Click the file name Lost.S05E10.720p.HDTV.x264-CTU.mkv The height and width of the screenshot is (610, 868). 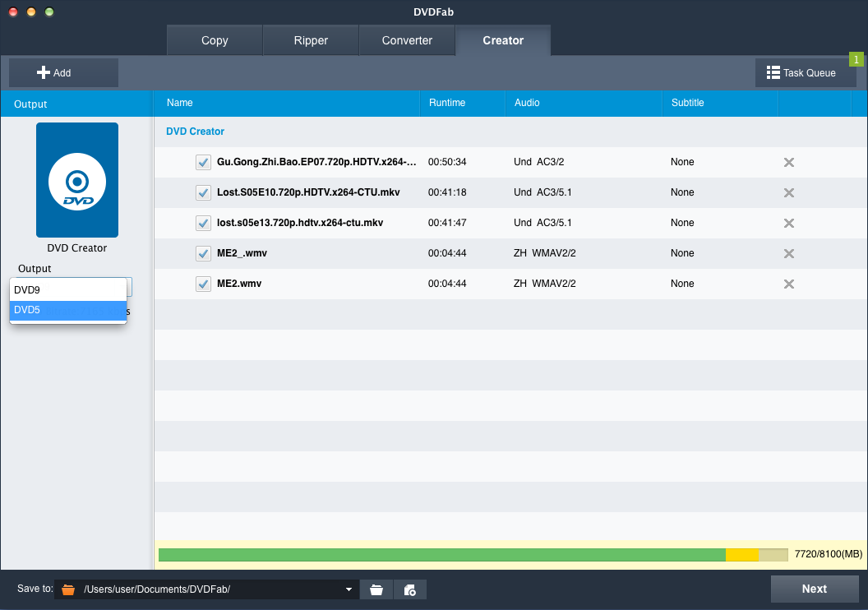pos(308,192)
